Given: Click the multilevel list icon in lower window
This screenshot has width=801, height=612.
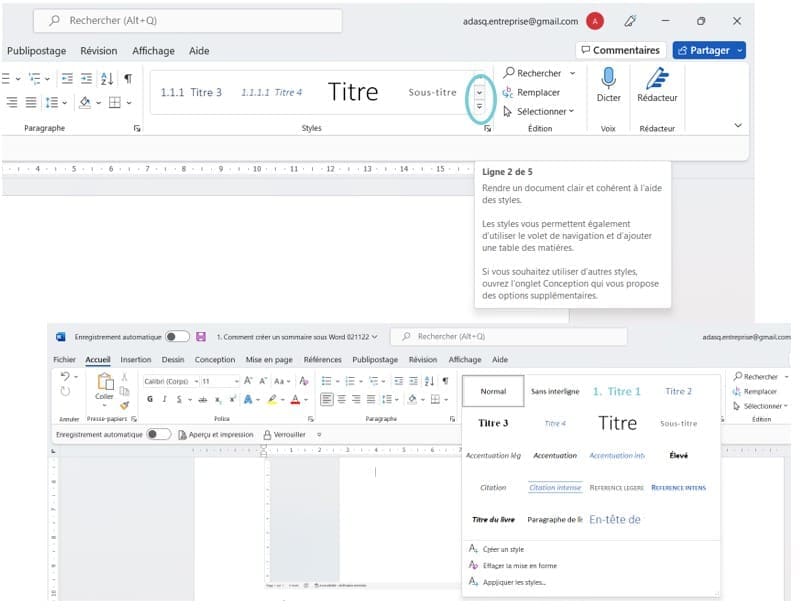Looking at the screenshot, I should pos(373,381).
